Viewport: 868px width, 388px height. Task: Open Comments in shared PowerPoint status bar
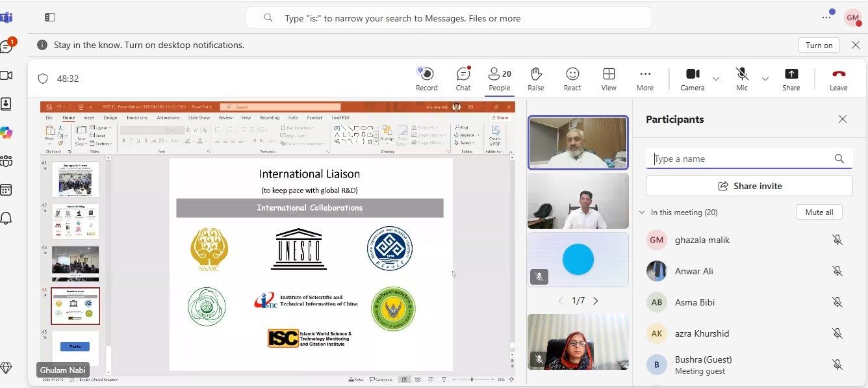[380, 379]
